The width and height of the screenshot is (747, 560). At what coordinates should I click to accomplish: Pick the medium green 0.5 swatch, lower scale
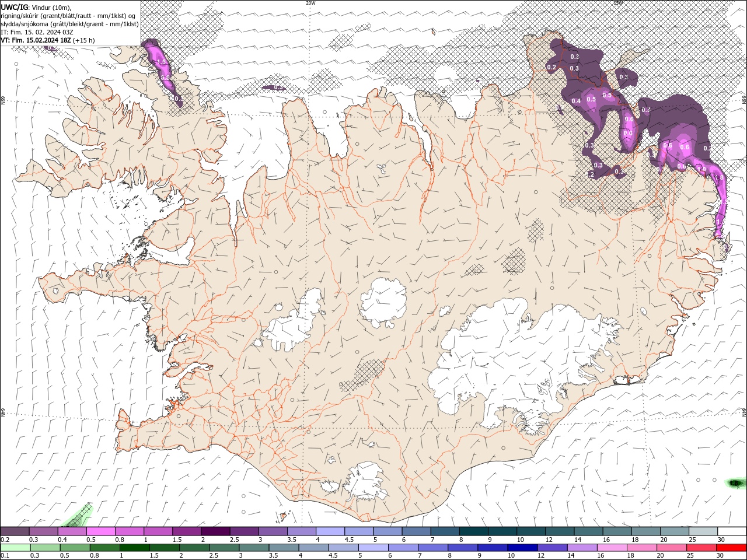tap(75, 548)
